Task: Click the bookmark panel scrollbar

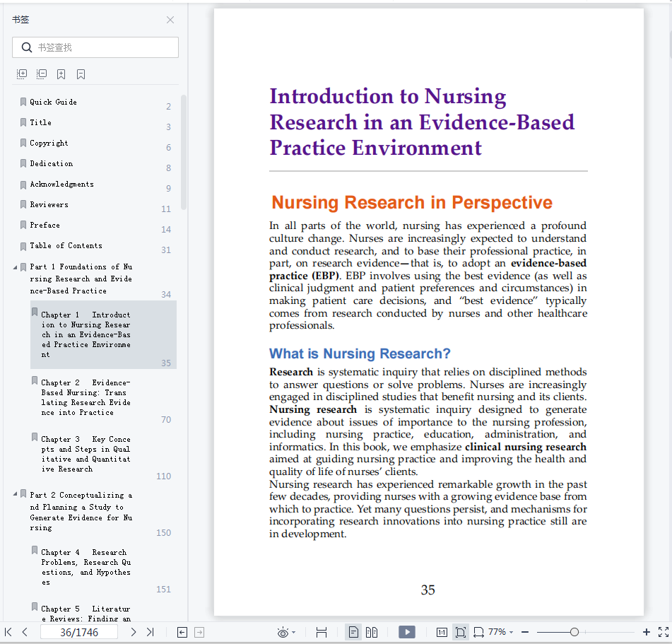Action: 184,152
